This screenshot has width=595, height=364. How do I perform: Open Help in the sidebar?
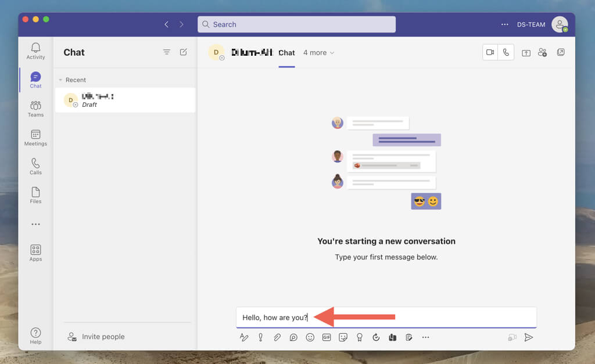(x=35, y=336)
